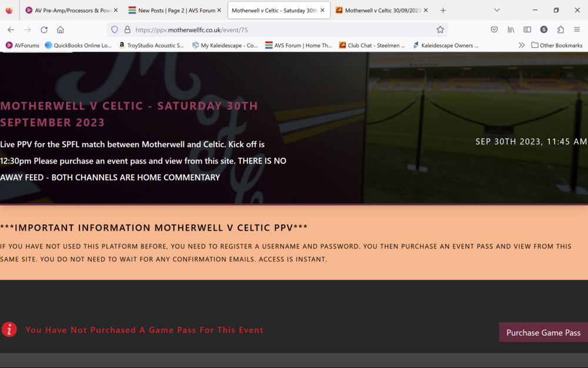
Task: Close the New Posts AVS Forum tab
Action: tap(219, 11)
